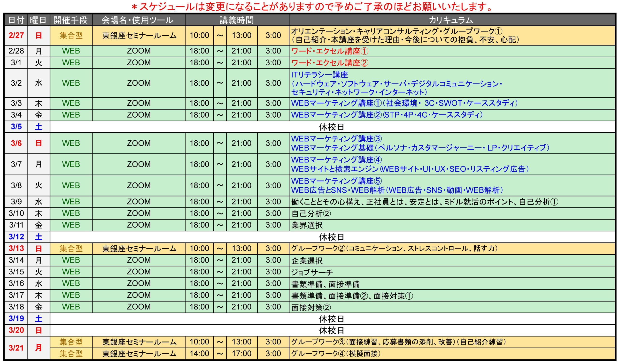This screenshot has height=364, width=620.
Task: Click 東銀座セミナールーム in the 3/13 row
Action: (x=139, y=248)
